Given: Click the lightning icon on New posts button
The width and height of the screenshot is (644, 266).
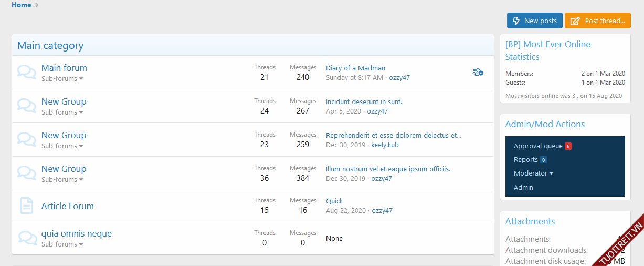Looking at the screenshot, I should tap(516, 21).
